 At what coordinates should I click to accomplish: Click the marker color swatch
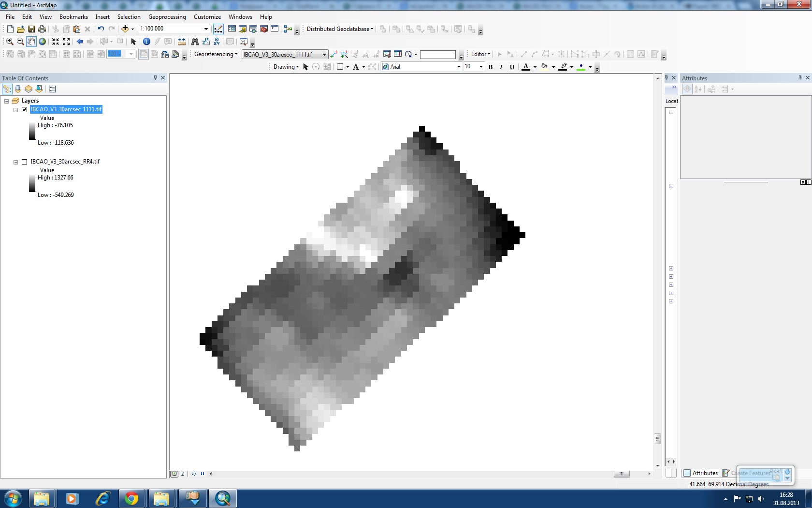point(581,67)
